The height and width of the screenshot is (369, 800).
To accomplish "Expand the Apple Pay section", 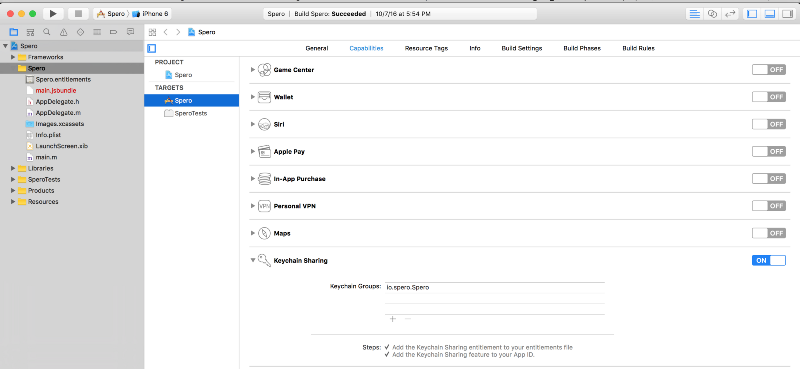I will (253, 152).
